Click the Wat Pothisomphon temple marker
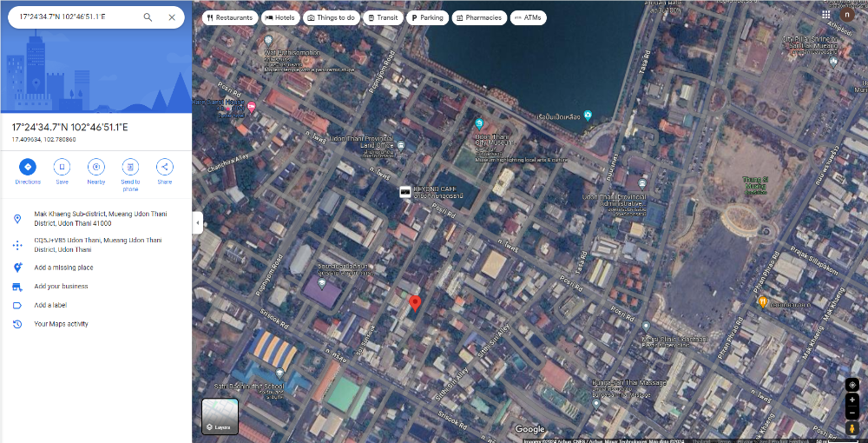Viewport: 868px width, 443px height. 268,41
